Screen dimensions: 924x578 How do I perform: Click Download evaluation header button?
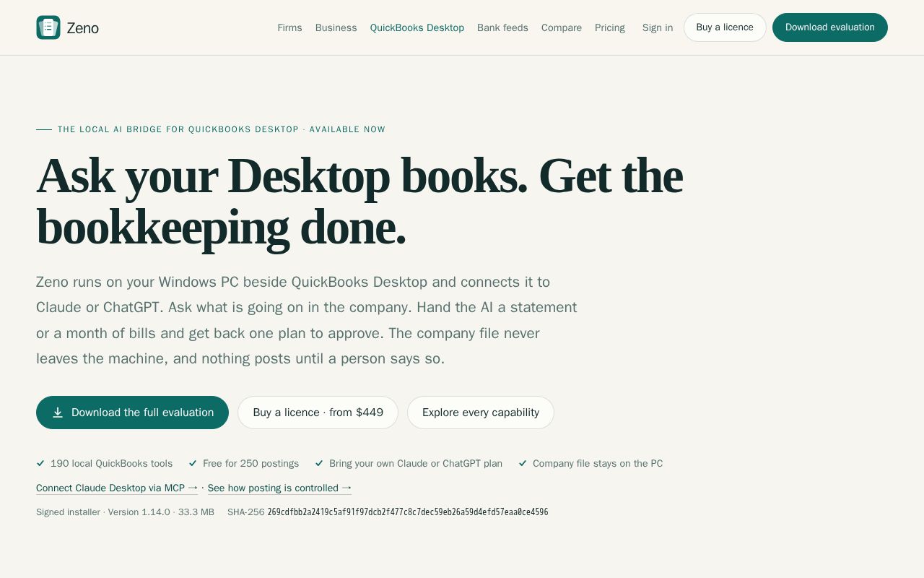[830, 27]
